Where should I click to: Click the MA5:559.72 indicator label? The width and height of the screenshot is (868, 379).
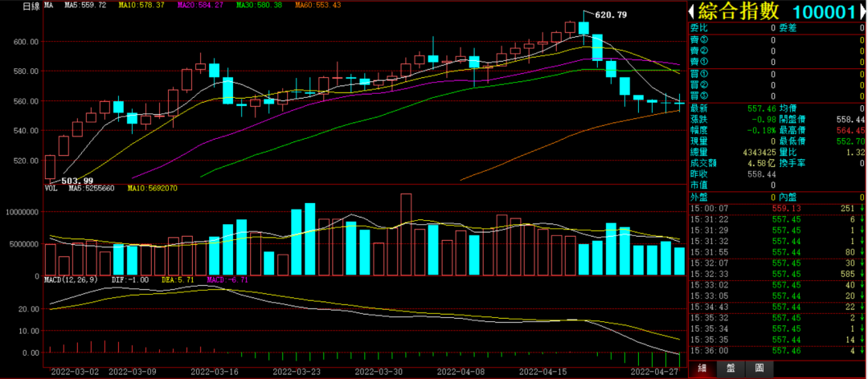pos(85,5)
